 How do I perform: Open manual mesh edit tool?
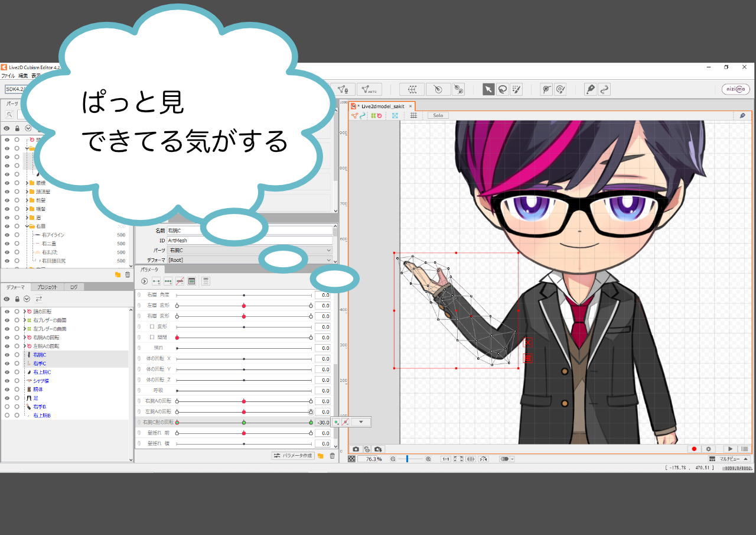point(344,89)
